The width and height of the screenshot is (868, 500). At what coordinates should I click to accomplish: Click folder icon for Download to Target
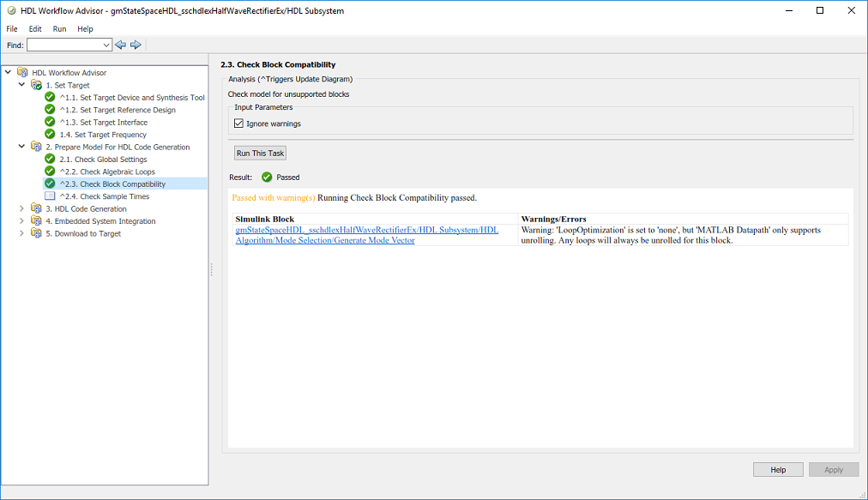pos(36,233)
